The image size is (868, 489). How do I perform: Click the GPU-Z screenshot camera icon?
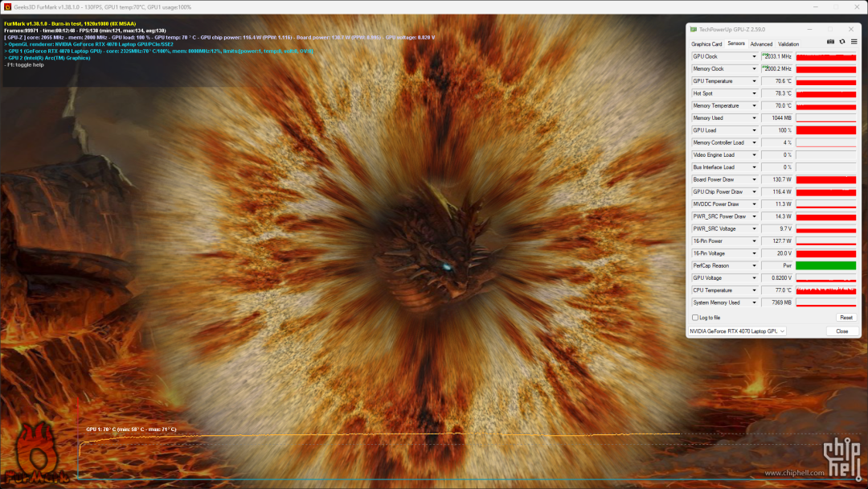pyautogui.click(x=830, y=42)
